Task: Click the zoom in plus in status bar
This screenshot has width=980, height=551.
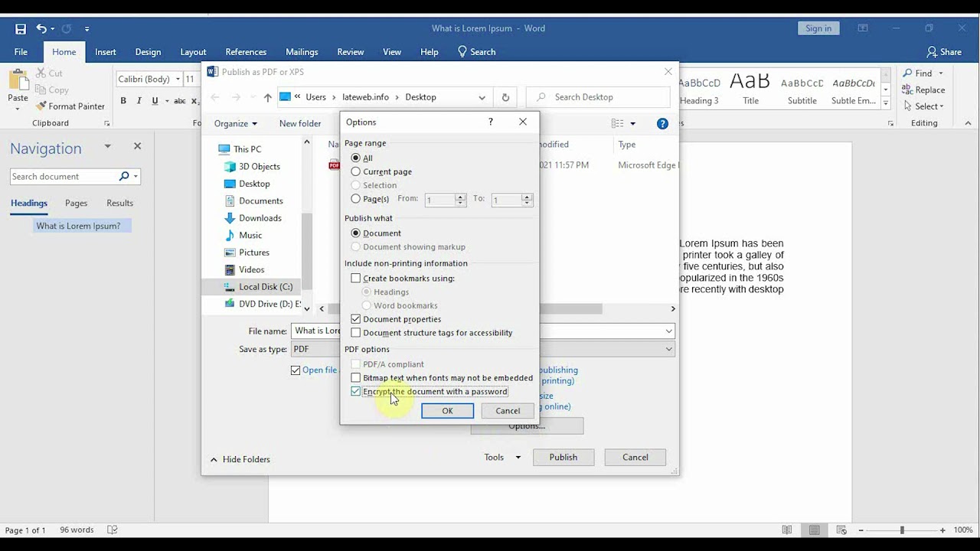Action: tap(943, 530)
